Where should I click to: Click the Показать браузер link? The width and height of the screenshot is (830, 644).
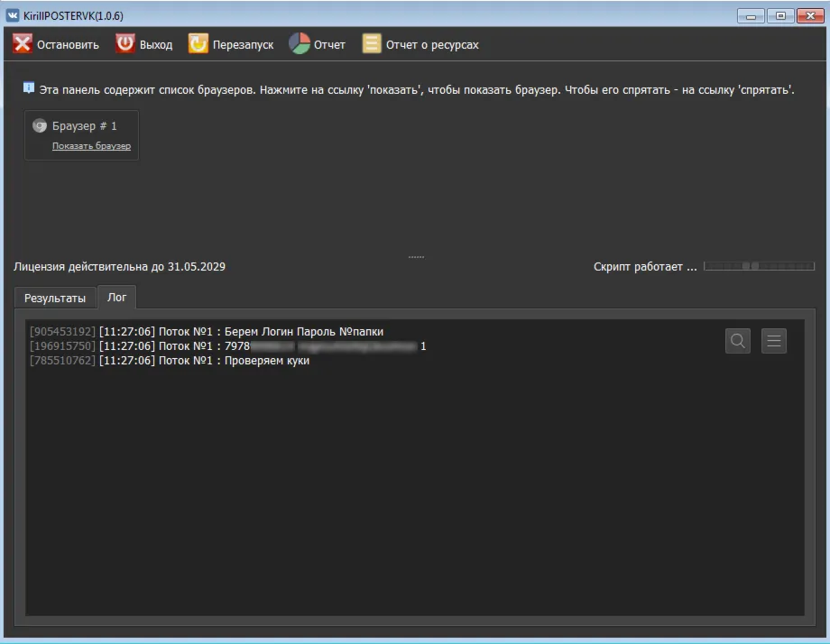point(92,146)
